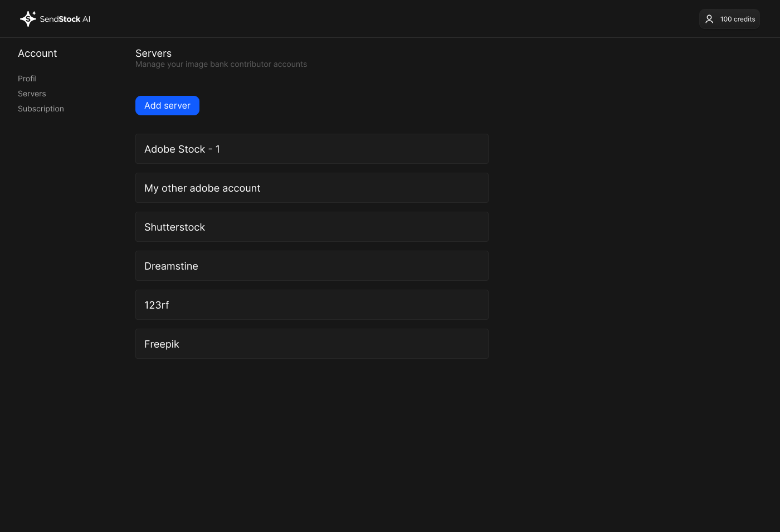Click the Account sidebar heading
Screen dimensions: 780x532
37,53
